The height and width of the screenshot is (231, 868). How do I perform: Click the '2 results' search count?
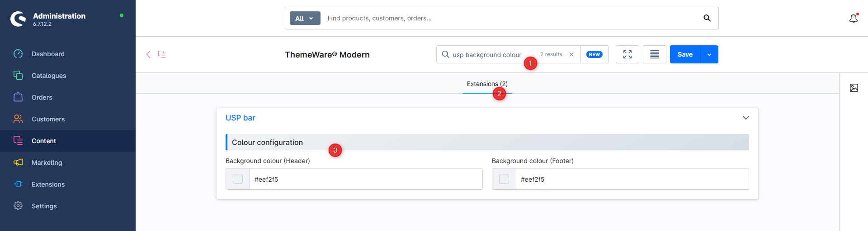point(551,54)
